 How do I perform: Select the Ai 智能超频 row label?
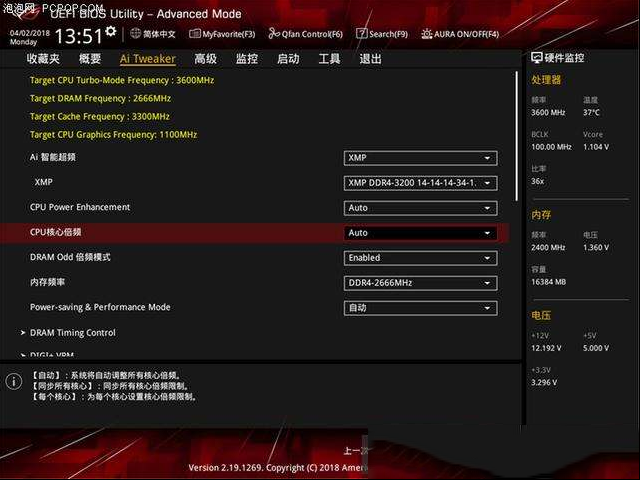tap(53, 157)
